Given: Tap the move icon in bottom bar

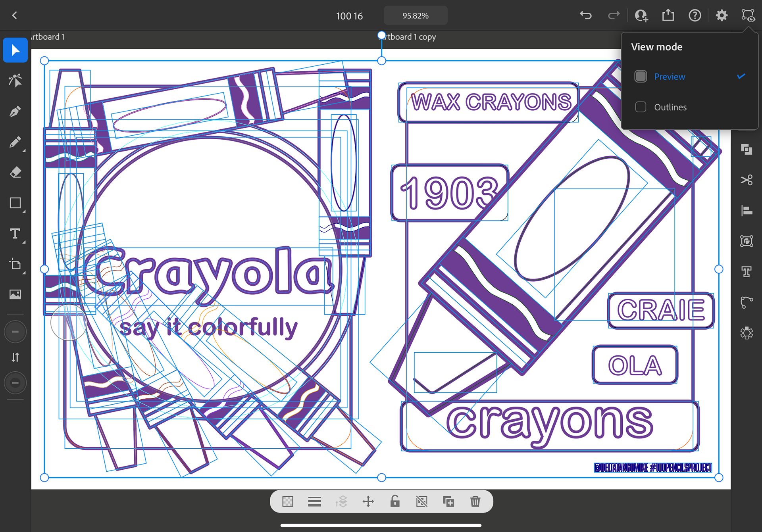Looking at the screenshot, I should coord(368,501).
